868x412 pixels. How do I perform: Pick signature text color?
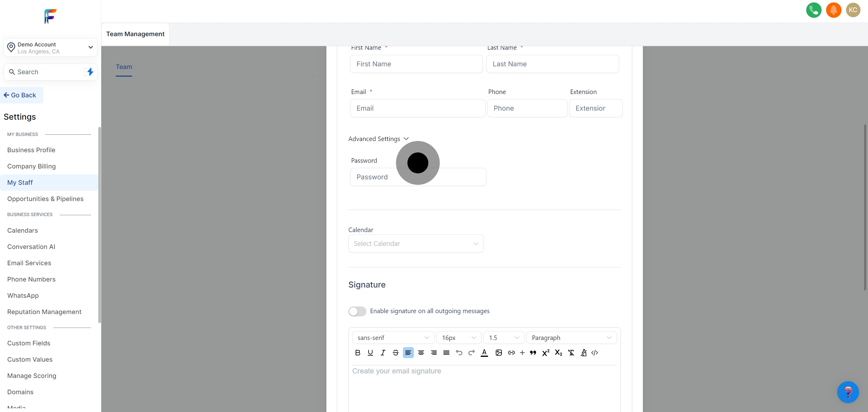[x=484, y=352]
